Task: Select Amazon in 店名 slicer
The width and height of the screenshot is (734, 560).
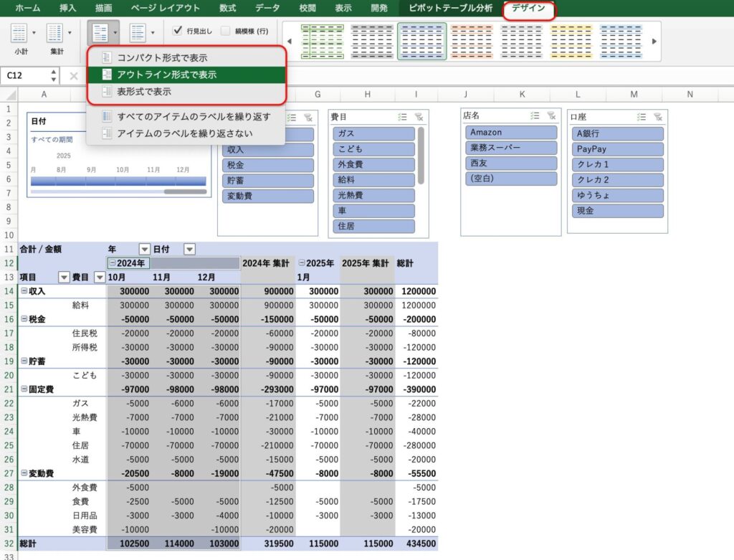Action: 510,133
